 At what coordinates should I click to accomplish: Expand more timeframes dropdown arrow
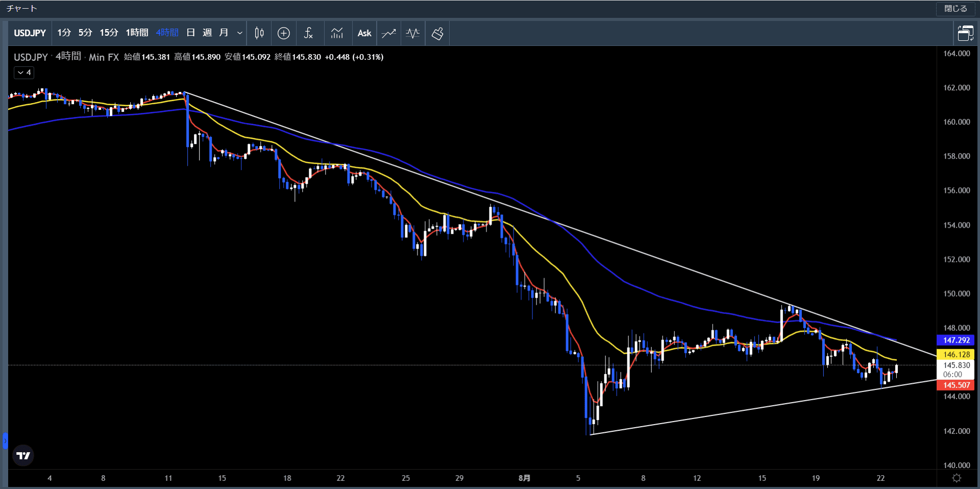(240, 33)
